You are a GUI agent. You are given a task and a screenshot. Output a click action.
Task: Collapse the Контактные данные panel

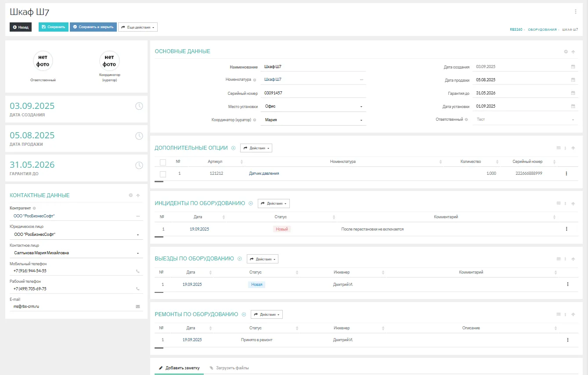138,195
